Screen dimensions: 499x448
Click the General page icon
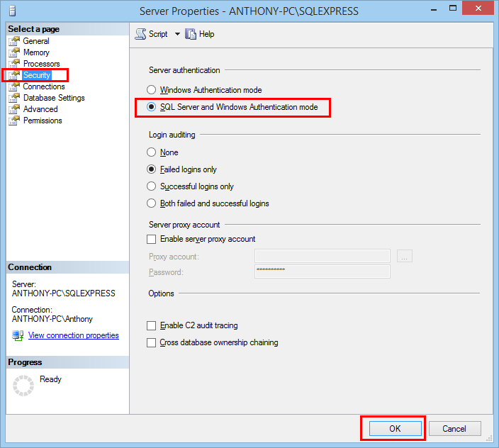(x=14, y=41)
